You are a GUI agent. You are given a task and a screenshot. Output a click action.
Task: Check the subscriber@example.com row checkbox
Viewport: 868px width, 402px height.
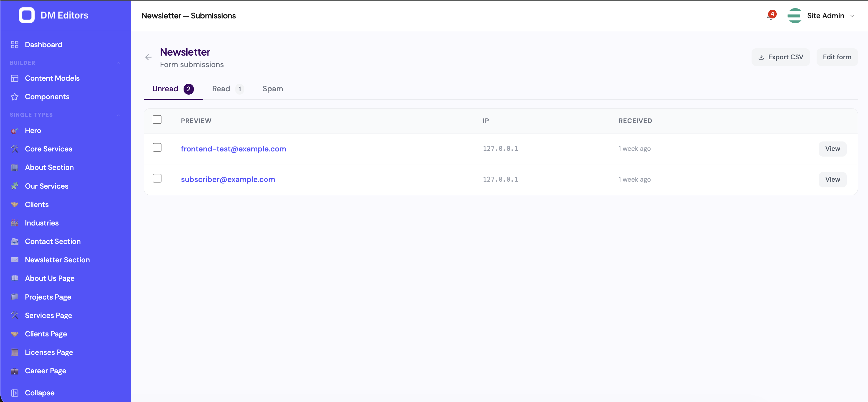tap(157, 178)
